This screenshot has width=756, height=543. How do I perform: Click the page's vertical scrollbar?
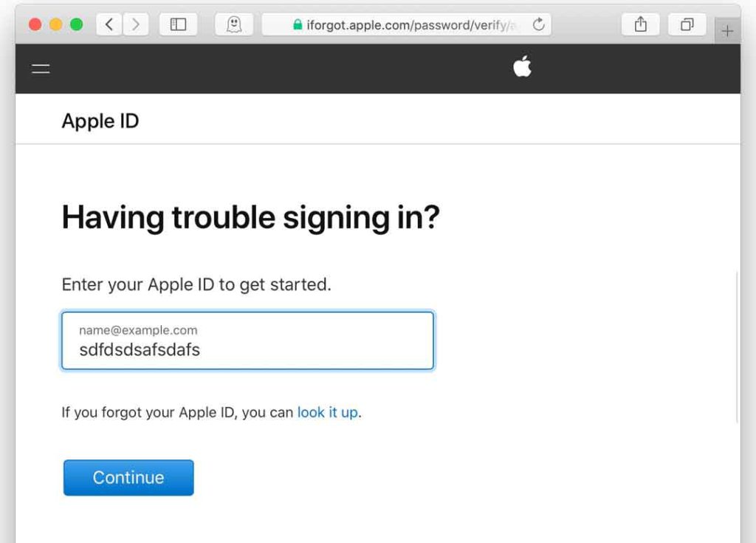coord(738,347)
